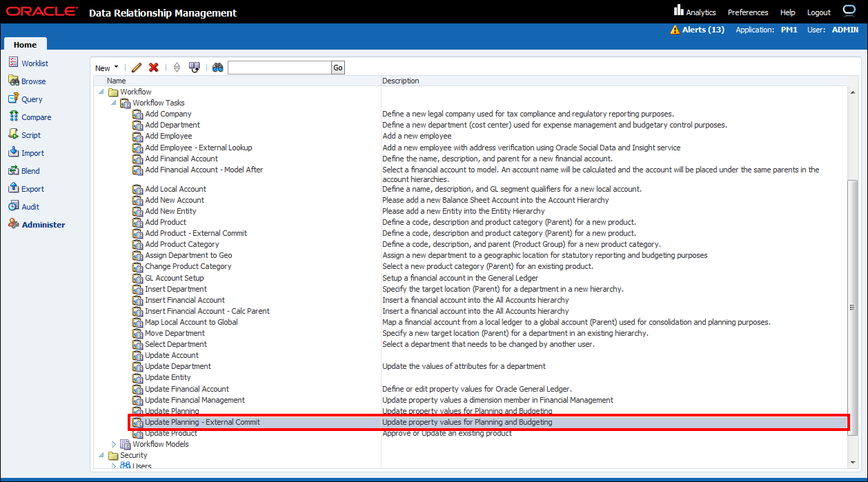The height and width of the screenshot is (482, 868).
Task: Click the Move Department task icon
Action: pyautogui.click(x=138, y=334)
